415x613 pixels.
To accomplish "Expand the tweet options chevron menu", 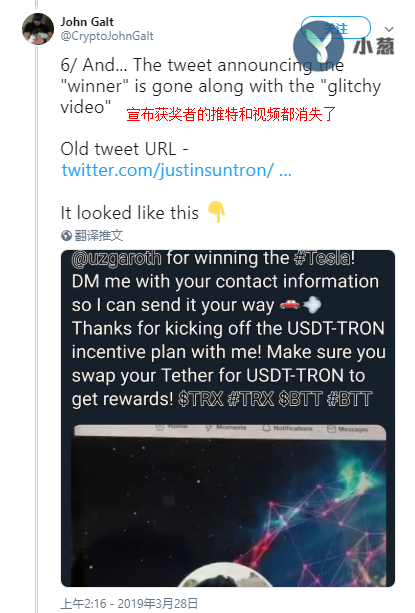I will (x=389, y=29).
